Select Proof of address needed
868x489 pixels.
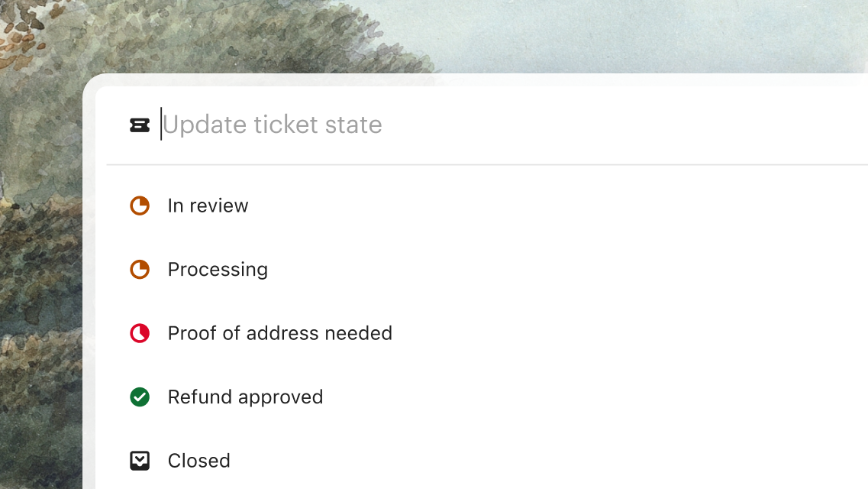pos(279,333)
